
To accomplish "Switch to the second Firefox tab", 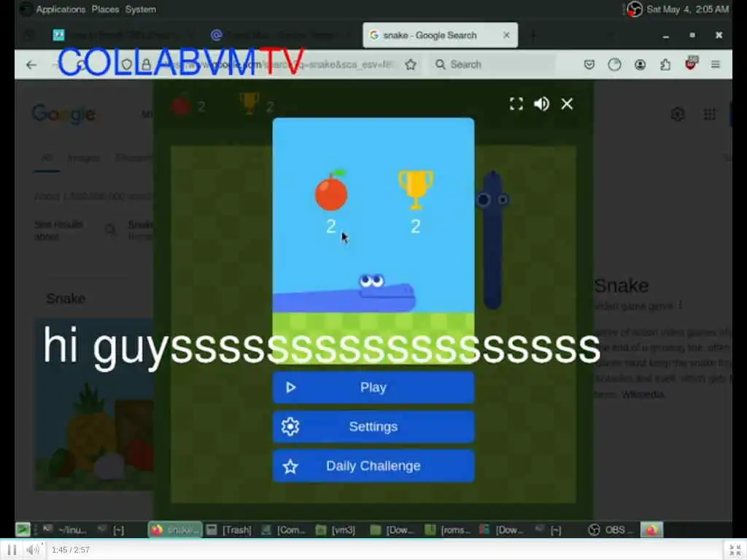I will coord(281,35).
